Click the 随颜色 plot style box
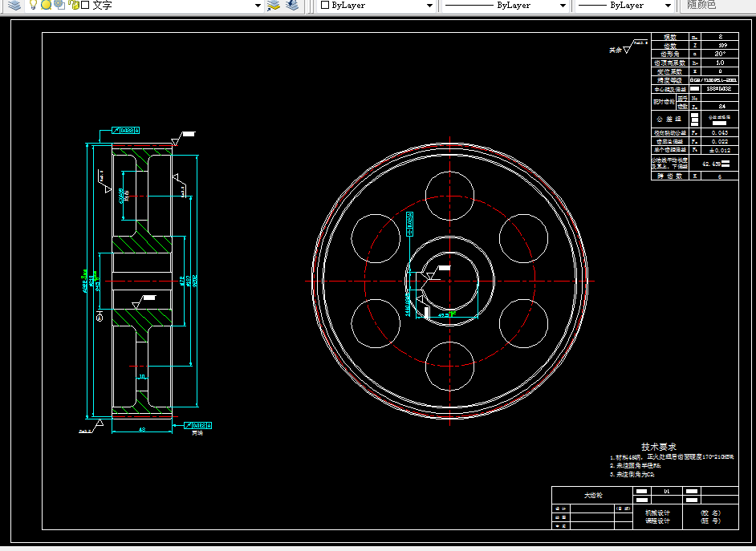 click(x=717, y=6)
